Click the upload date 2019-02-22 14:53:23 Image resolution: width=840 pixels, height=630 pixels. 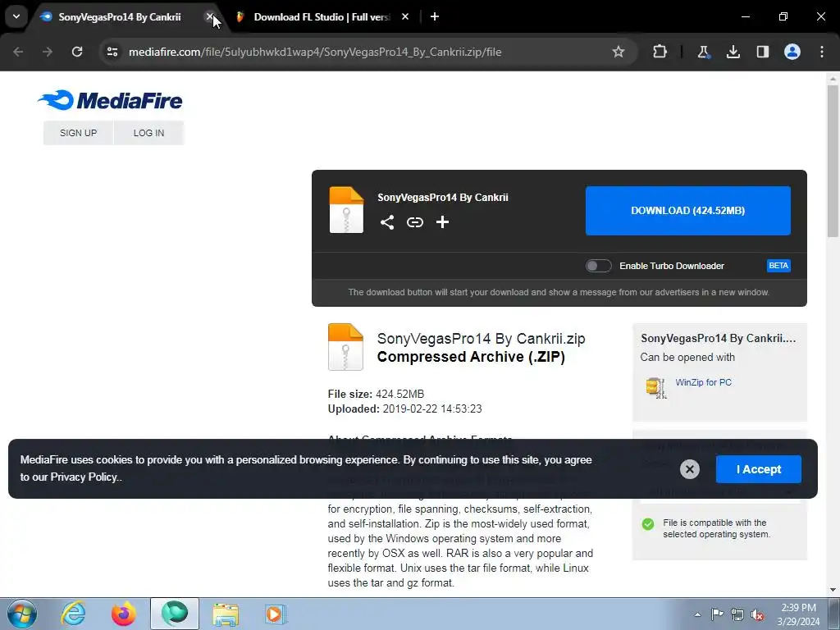click(x=432, y=409)
